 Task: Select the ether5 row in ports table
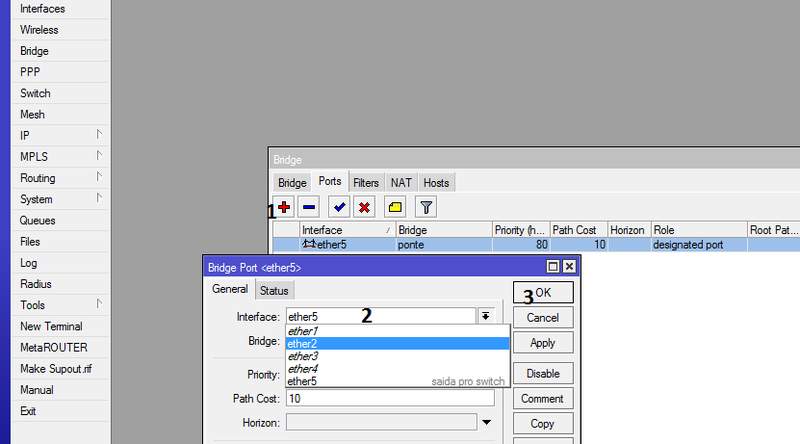click(x=536, y=244)
